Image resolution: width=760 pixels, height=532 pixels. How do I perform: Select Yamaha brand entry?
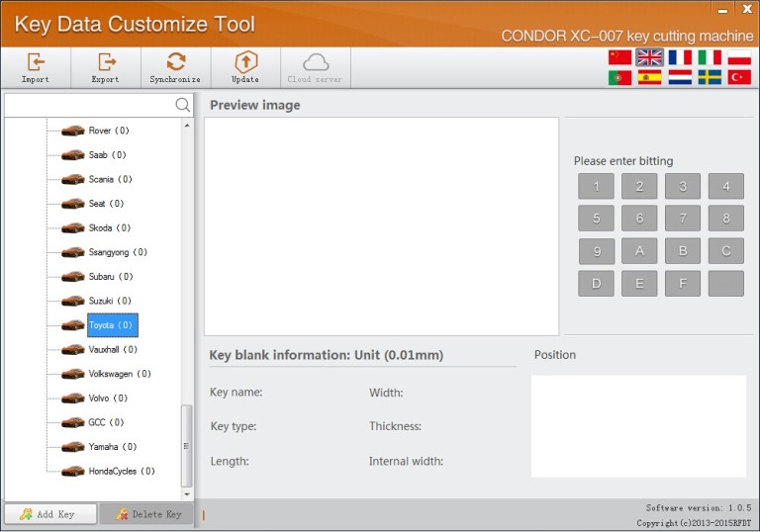[112, 447]
